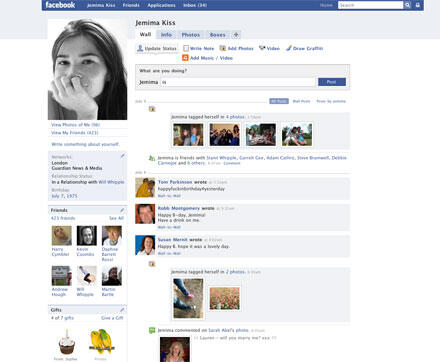Click the Search input field
This screenshot has height=362, width=440.
[370, 5]
